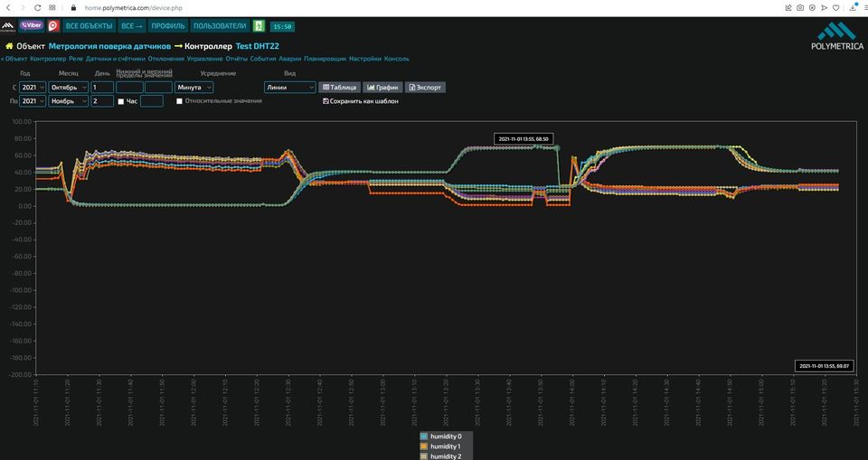Open the Реле tab

76,59
